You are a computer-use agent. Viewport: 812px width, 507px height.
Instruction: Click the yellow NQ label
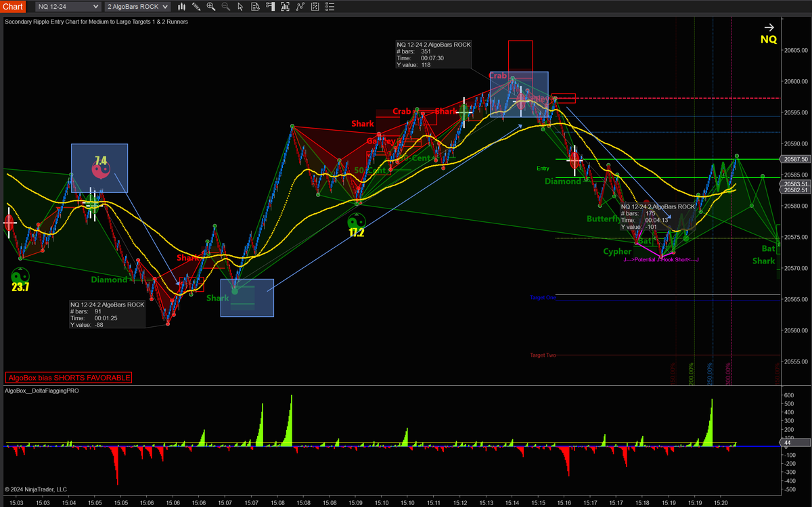point(769,40)
